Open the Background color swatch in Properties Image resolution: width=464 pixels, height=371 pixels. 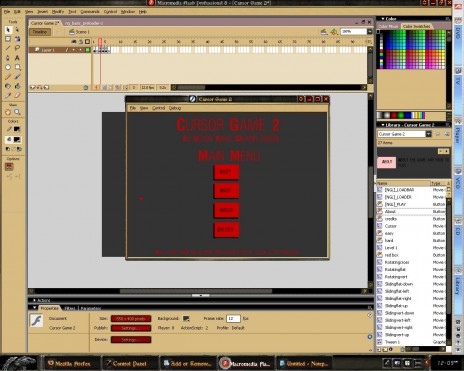pos(186,319)
